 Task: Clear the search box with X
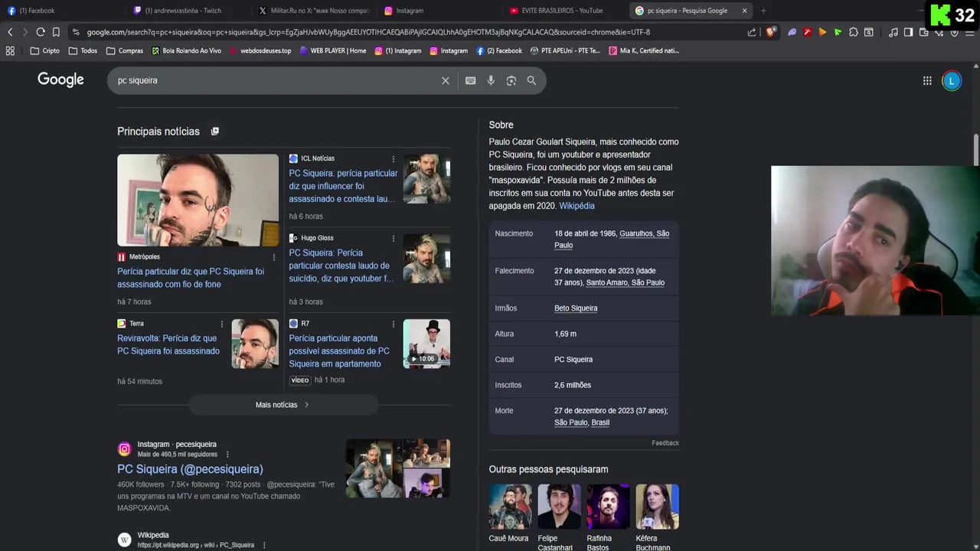tap(446, 80)
